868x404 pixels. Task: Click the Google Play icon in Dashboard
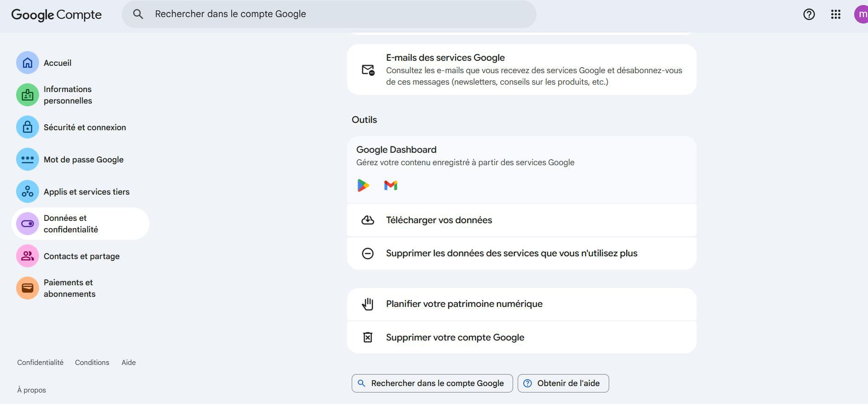(x=363, y=185)
